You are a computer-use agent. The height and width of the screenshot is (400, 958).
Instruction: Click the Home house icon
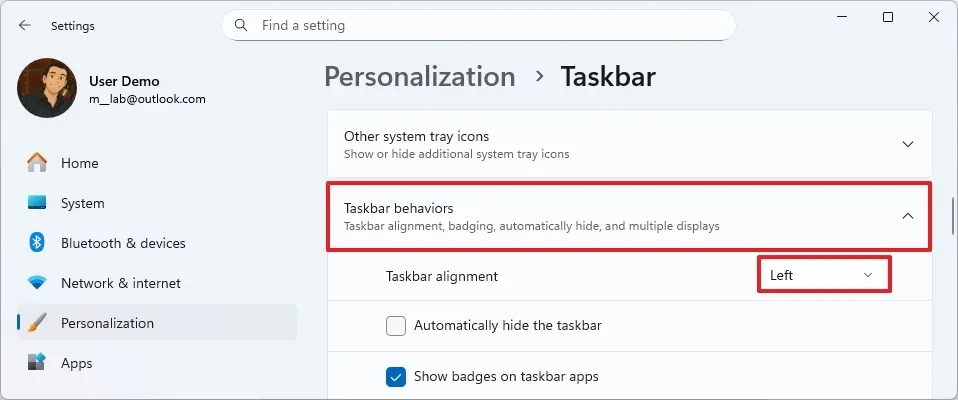click(x=37, y=163)
